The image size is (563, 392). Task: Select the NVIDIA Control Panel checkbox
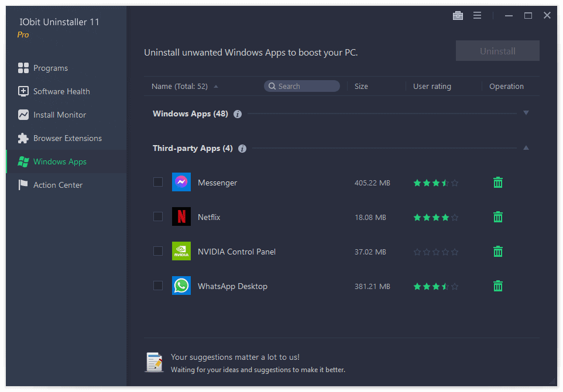tap(157, 251)
